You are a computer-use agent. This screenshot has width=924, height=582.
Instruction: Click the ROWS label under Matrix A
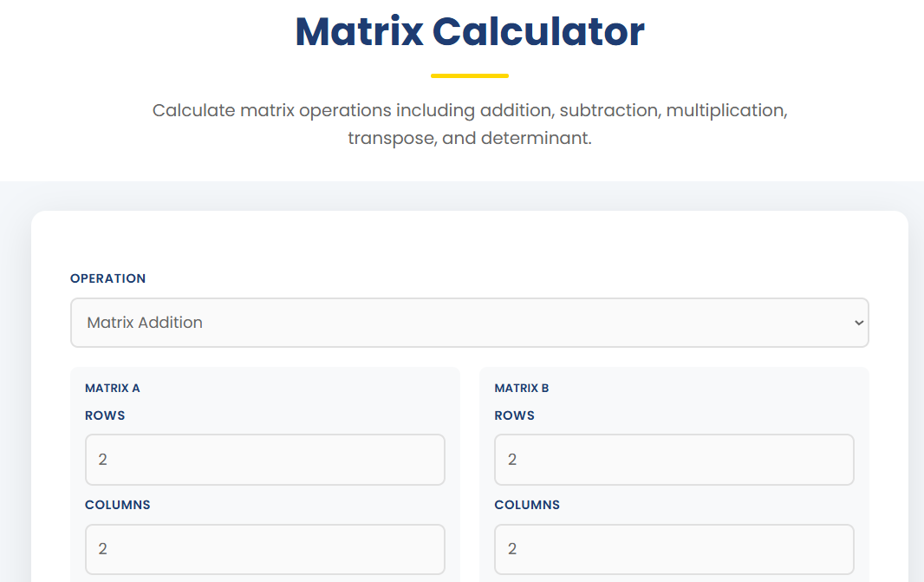[105, 415]
